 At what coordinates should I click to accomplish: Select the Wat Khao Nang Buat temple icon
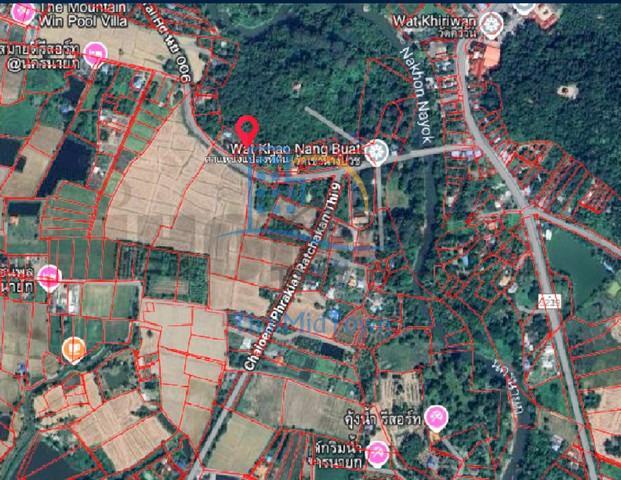pos(376,152)
